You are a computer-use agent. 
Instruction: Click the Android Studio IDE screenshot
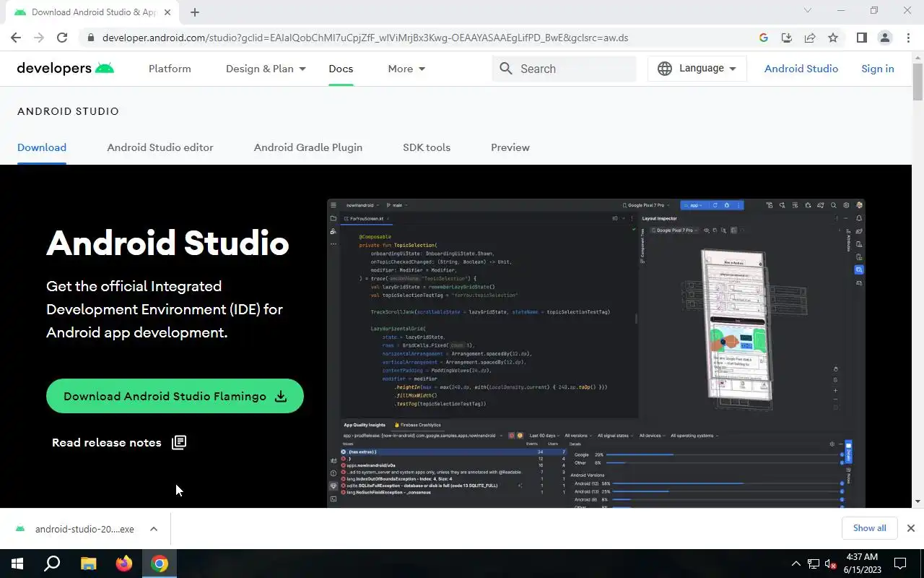point(596,353)
